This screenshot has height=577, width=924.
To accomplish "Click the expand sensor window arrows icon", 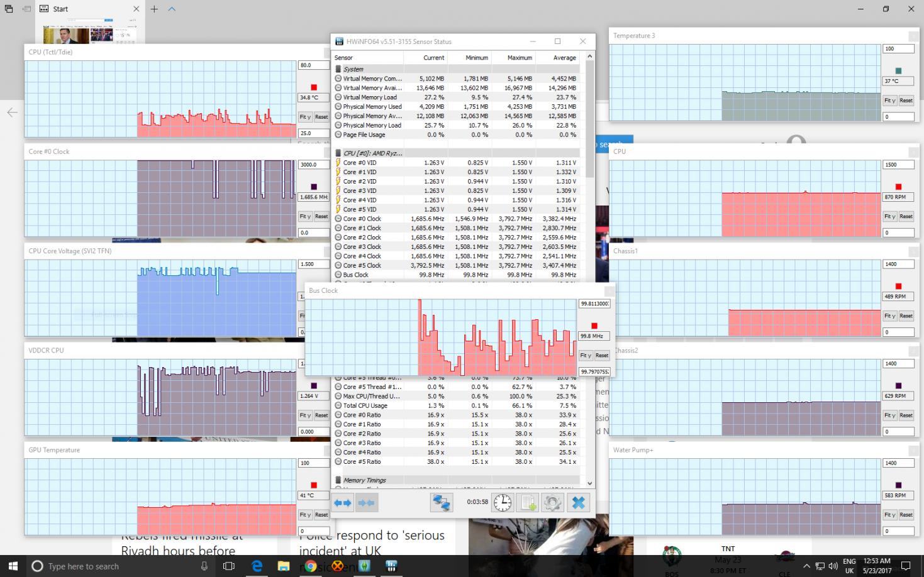I will [x=343, y=503].
